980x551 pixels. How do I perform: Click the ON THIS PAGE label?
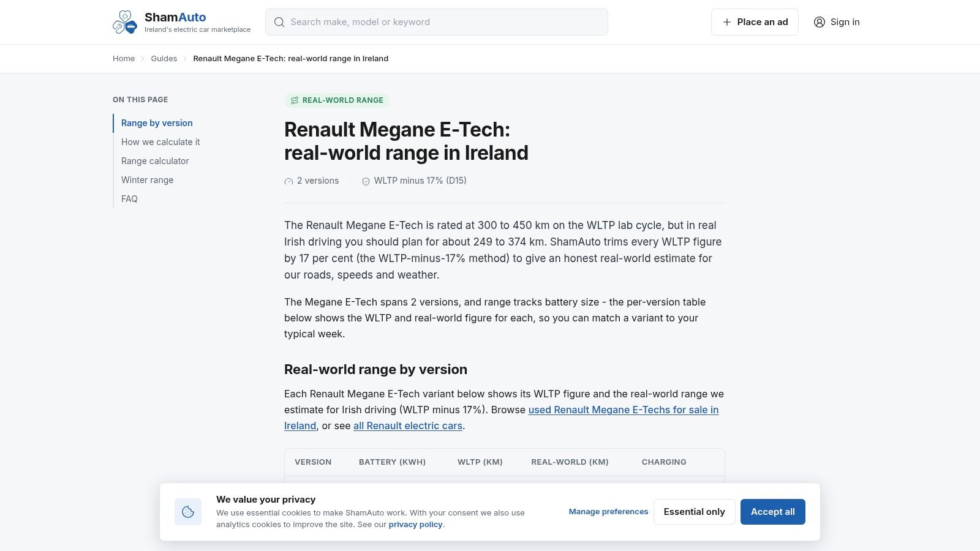140,100
